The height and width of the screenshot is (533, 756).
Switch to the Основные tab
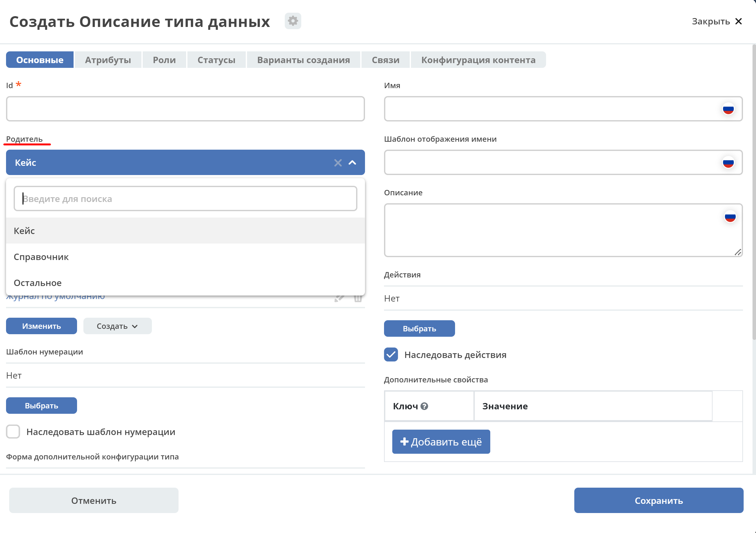tap(40, 60)
